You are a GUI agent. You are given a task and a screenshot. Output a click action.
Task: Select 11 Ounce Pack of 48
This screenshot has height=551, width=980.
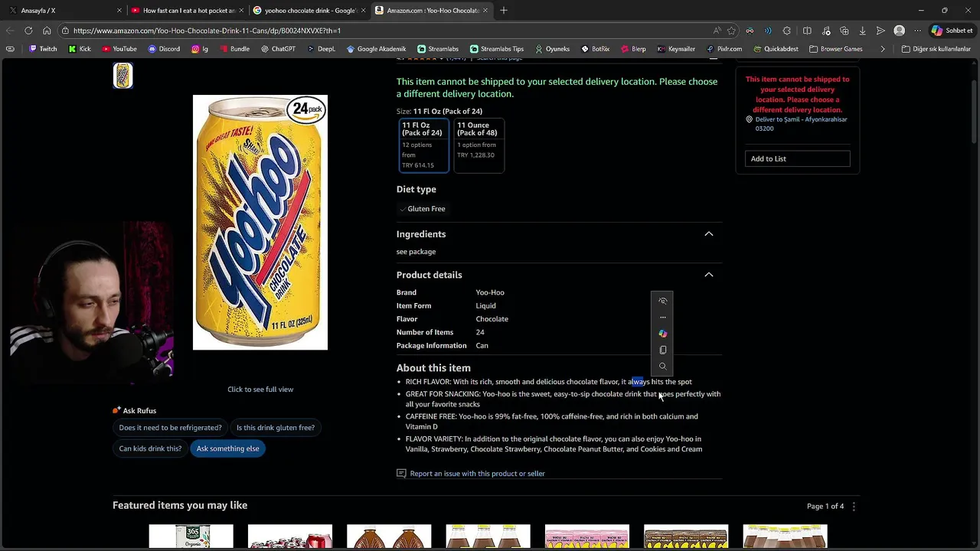pos(479,145)
